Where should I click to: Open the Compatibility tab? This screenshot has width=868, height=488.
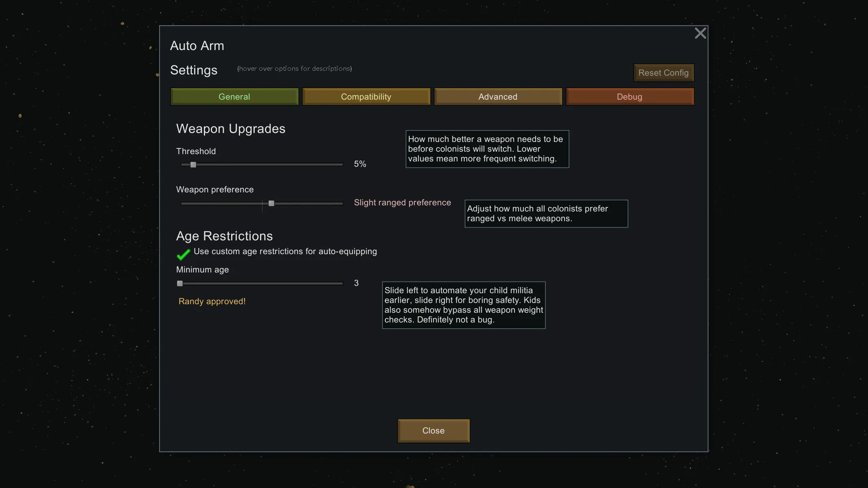point(366,97)
